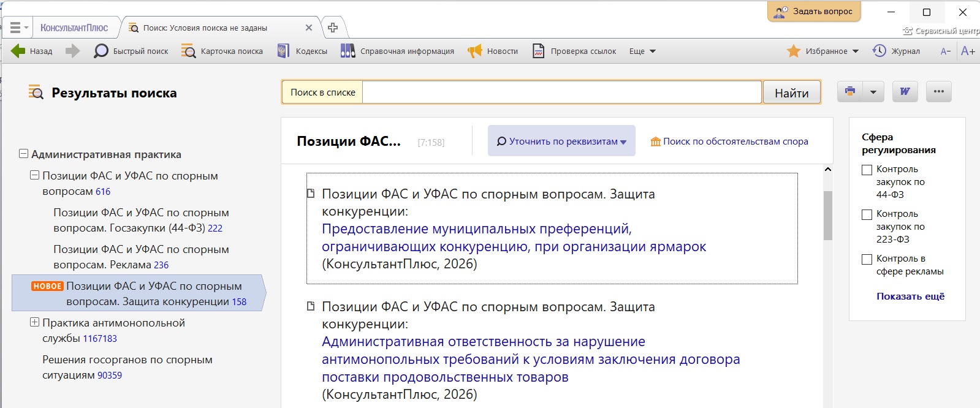
Task: Open Быстрый поиск magnifier
Action: point(131,51)
